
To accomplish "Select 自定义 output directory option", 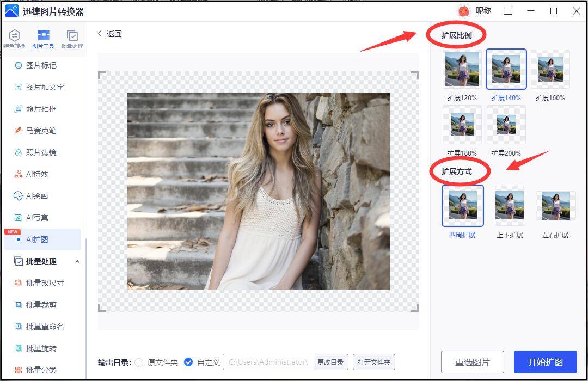I will pyautogui.click(x=188, y=362).
